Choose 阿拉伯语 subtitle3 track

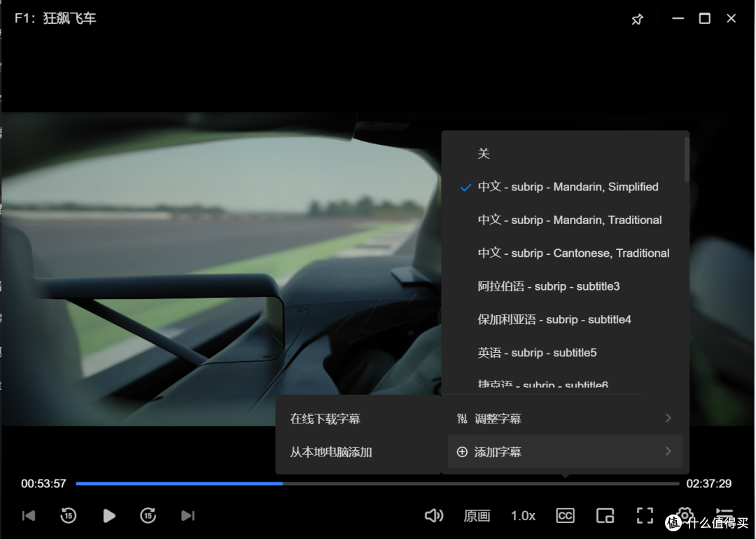[x=565, y=286]
